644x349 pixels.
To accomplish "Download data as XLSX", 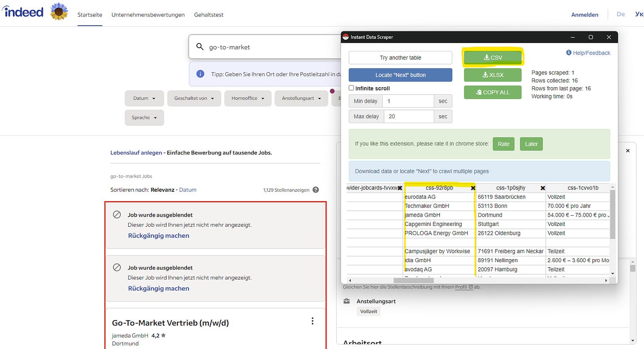I will [x=493, y=75].
